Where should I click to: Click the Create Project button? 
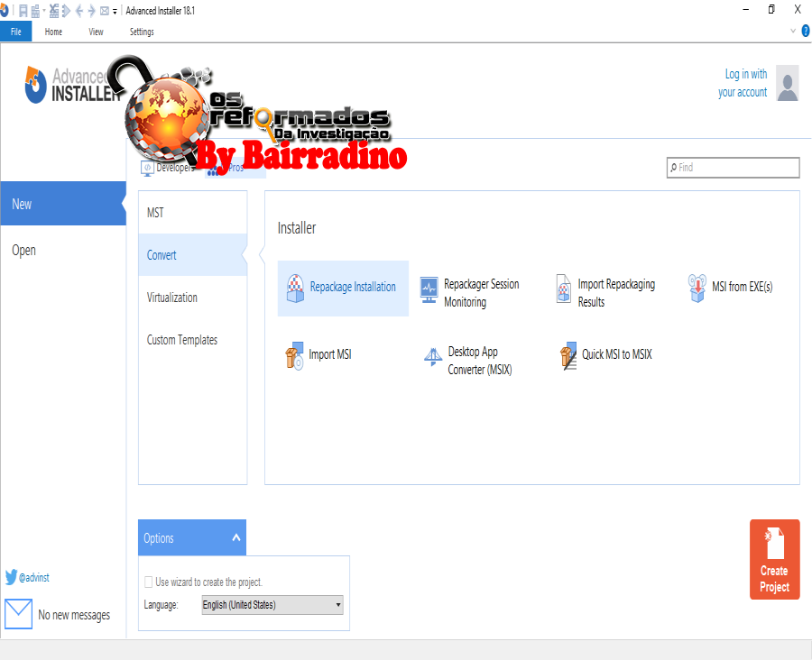point(775,560)
